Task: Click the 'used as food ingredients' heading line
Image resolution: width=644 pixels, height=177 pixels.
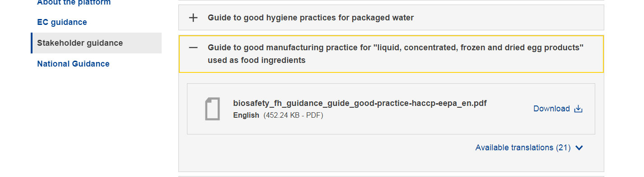Action: 257,60
